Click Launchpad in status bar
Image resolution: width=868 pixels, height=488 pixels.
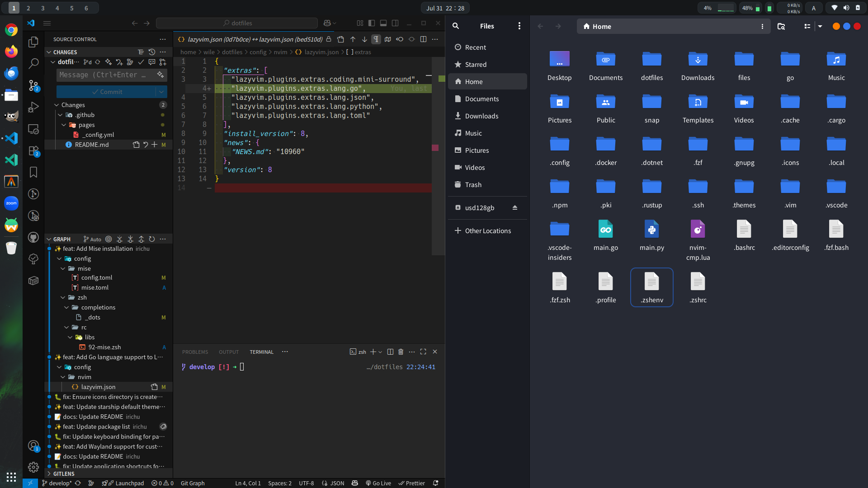coord(123,483)
